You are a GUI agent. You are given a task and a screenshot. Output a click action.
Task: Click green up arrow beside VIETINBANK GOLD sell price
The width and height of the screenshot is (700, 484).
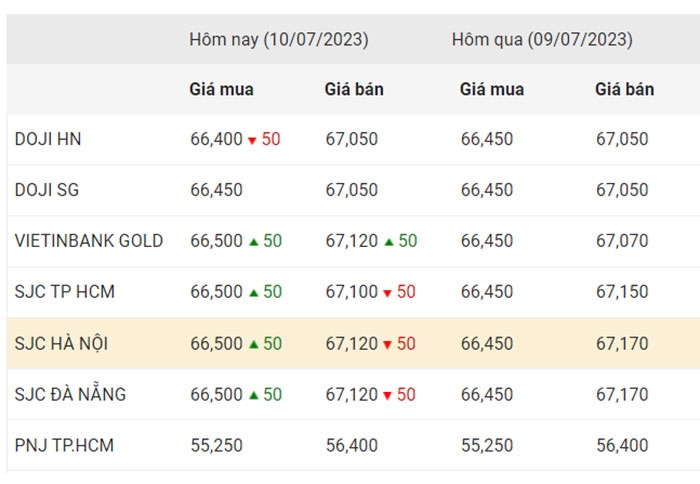point(389,242)
